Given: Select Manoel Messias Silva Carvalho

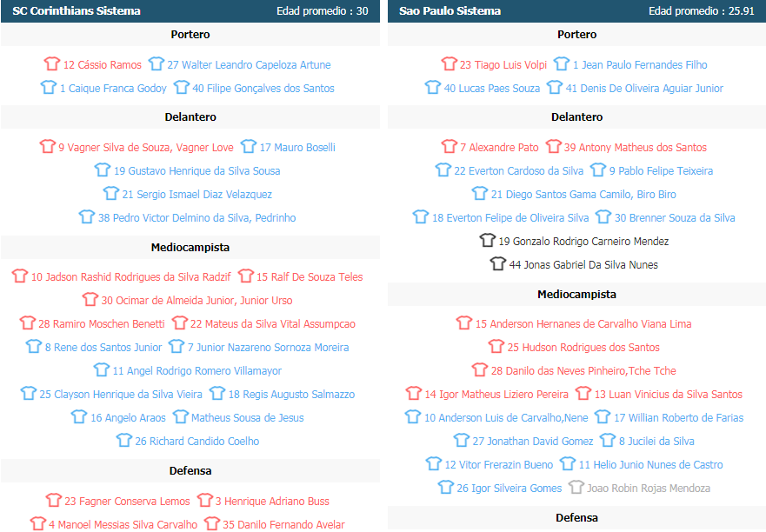Looking at the screenshot, I should pyautogui.click(x=123, y=525).
